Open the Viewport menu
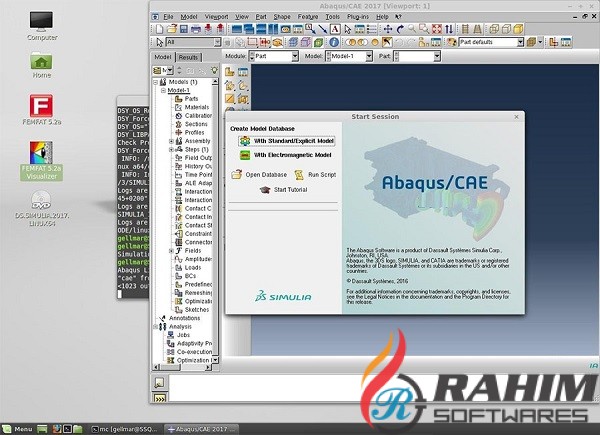 point(216,17)
